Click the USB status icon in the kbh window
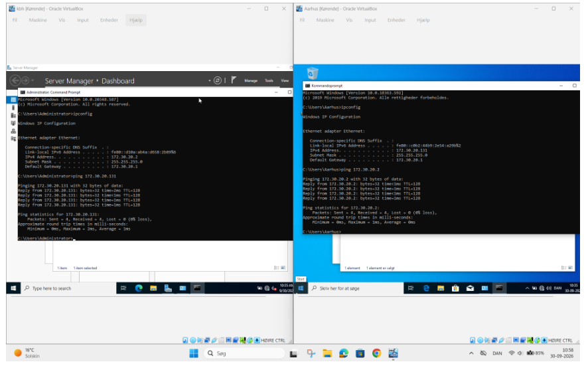588x366 pixels. pos(214,340)
